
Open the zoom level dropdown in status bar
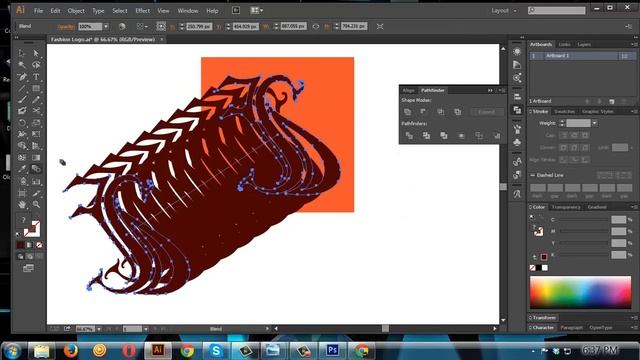tap(99, 329)
